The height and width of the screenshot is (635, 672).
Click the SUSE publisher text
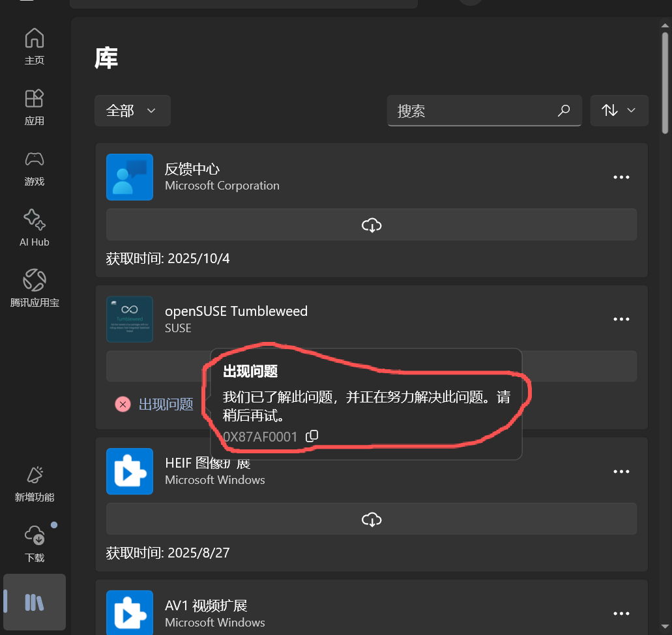point(178,328)
